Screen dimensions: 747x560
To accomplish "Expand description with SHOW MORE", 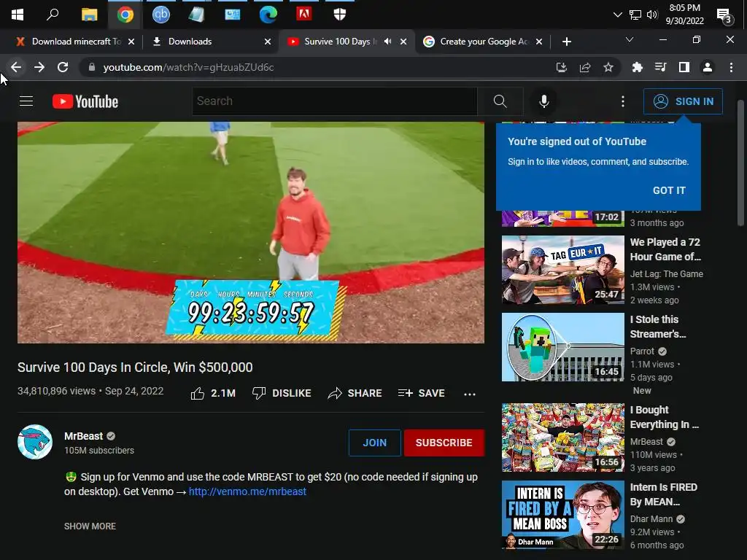I will pyautogui.click(x=90, y=526).
